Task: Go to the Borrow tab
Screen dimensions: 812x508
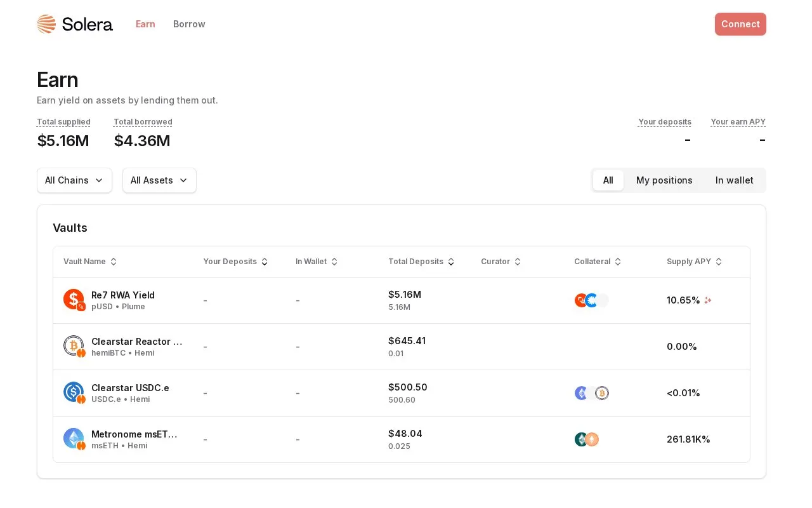Action: pyautogui.click(x=189, y=24)
